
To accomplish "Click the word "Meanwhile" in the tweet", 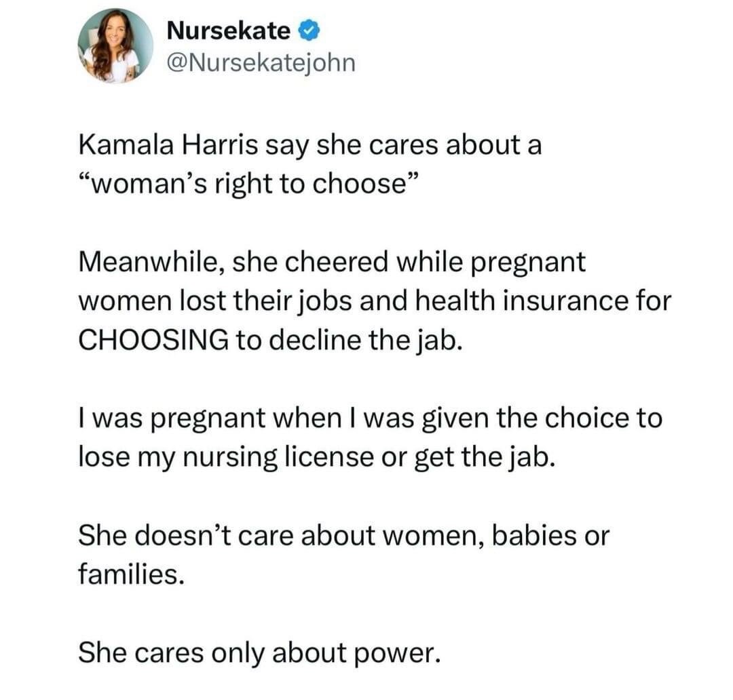I will click(145, 262).
